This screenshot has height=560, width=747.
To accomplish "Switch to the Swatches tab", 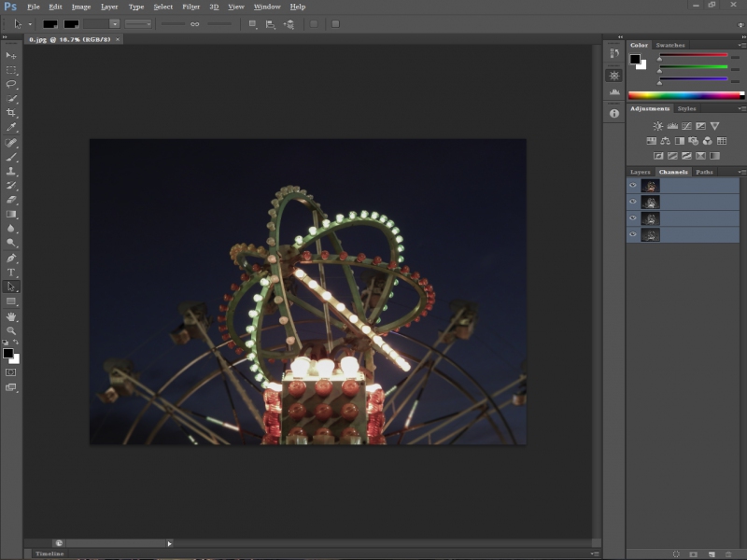I will tap(669, 45).
